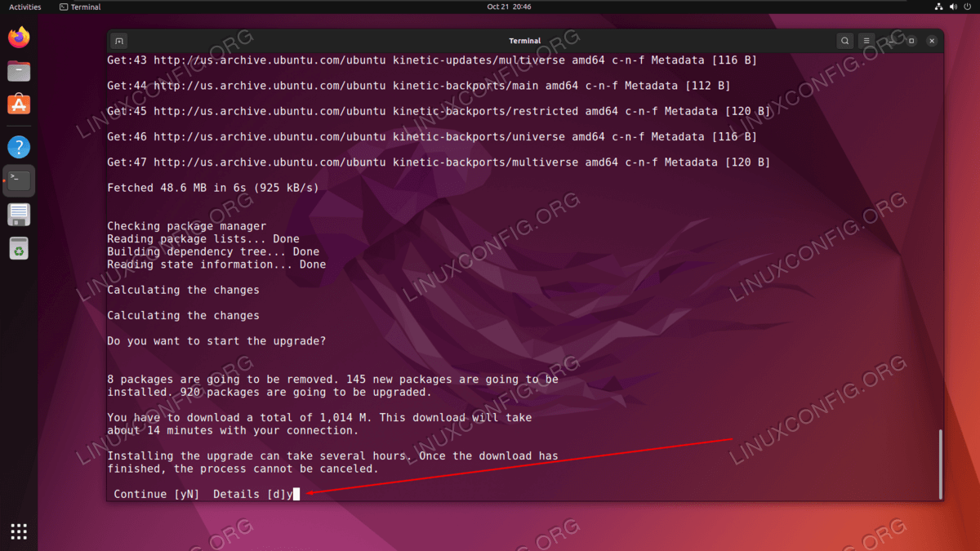Viewport: 980px width, 551px height.
Task: Click the 'Building dependency tree... Done' line
Action: pos(213,251)
